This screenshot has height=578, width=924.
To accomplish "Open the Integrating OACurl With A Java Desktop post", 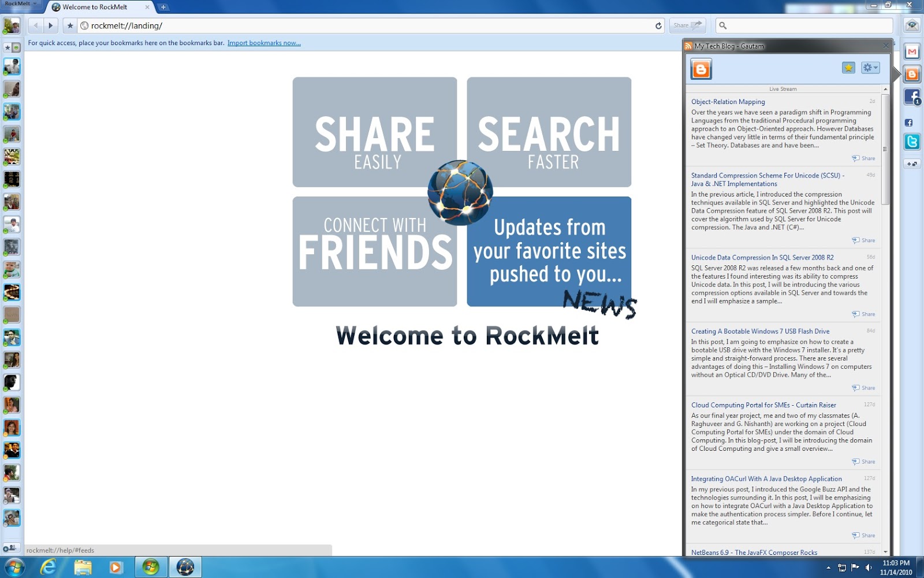I will click(x=766, y=479).
